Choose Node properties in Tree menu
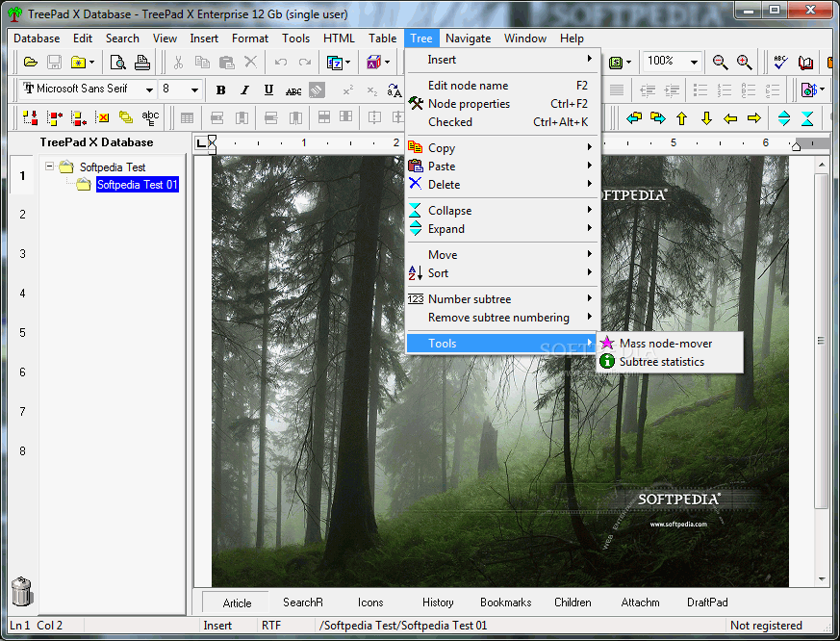Screen dimensions: 840x641 500,104
